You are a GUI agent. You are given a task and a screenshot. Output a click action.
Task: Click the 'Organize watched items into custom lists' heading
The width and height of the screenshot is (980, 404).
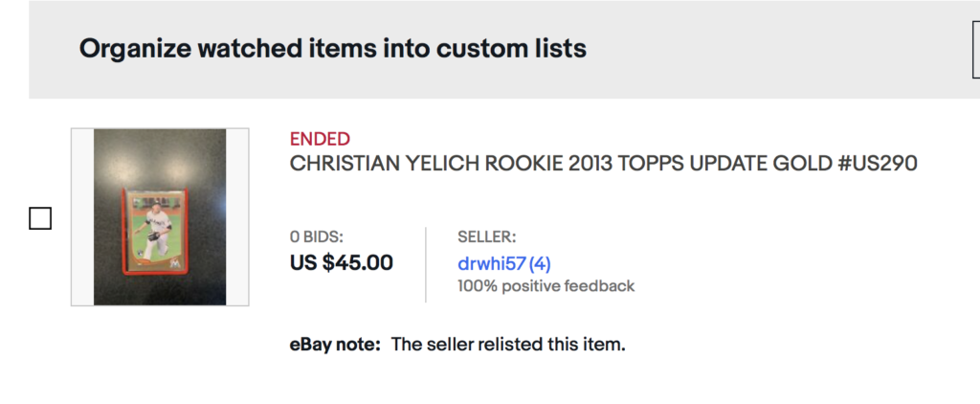click(x=332, y=48)
